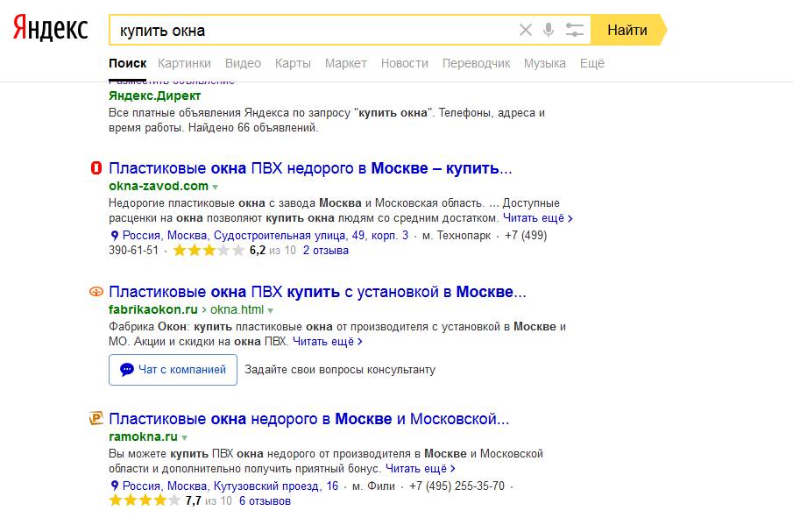Image resolution: width=793 pixels, height=532 pixels.
Task: Click Читать ещё in fabrikaokon.ru snippet
Action: [x=327, y=341]
